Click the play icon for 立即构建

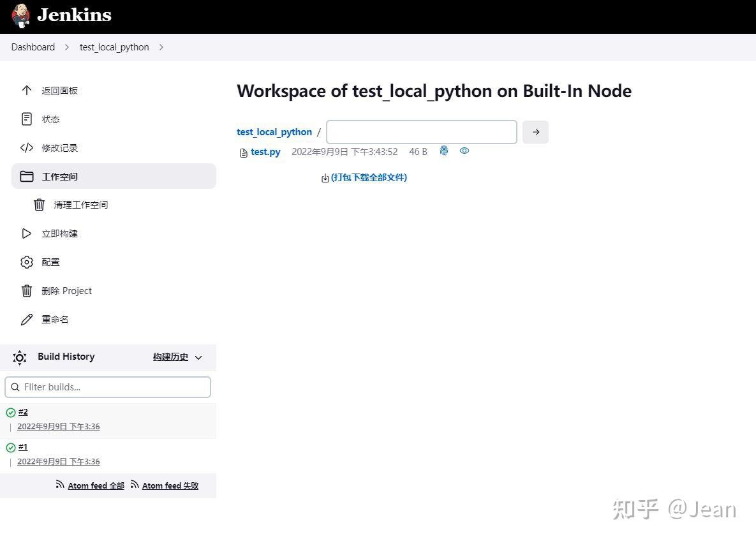pos(26,233)
